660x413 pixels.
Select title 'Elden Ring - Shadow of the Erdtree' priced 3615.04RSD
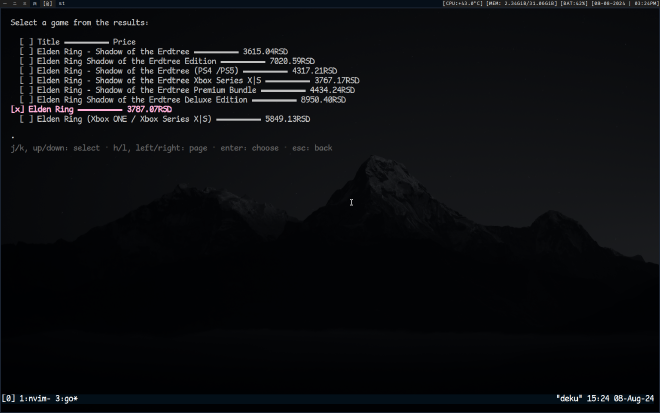click(113, 52)
